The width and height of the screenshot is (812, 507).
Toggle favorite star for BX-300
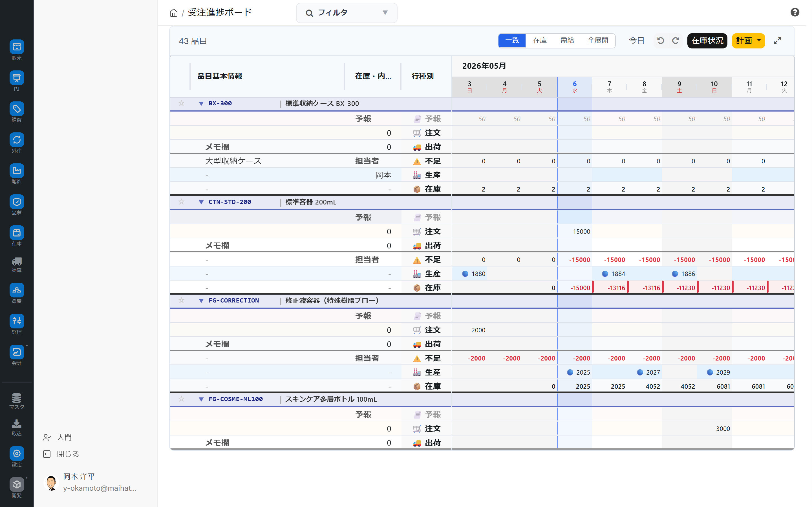pos(182,103)
